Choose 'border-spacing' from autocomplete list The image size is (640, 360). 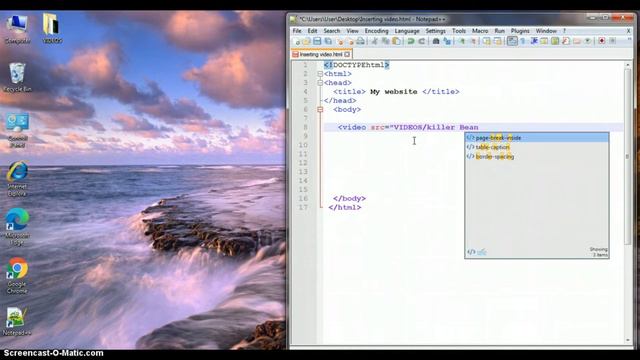(537, 157)
